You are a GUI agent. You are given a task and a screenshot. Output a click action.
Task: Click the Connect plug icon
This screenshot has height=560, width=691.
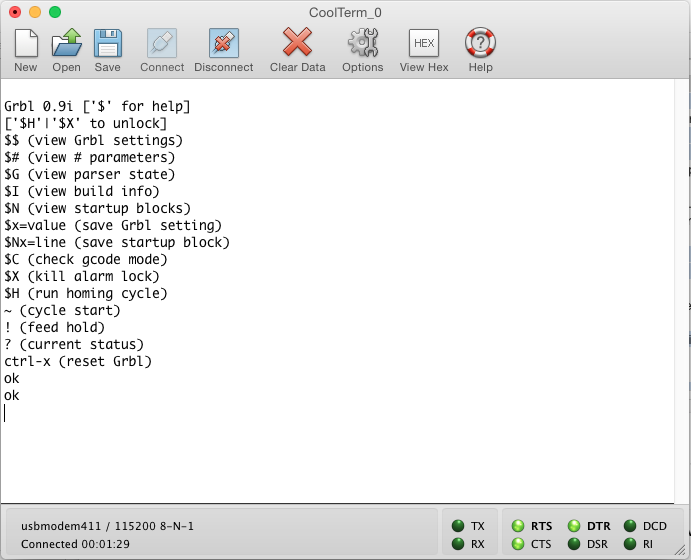tap(162, 44)
